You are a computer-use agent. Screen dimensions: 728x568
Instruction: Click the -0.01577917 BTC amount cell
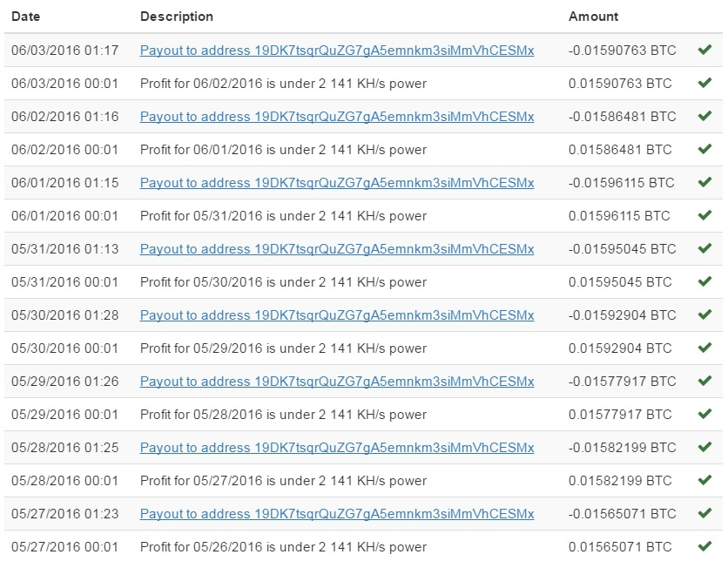click(x=622, y=382)
